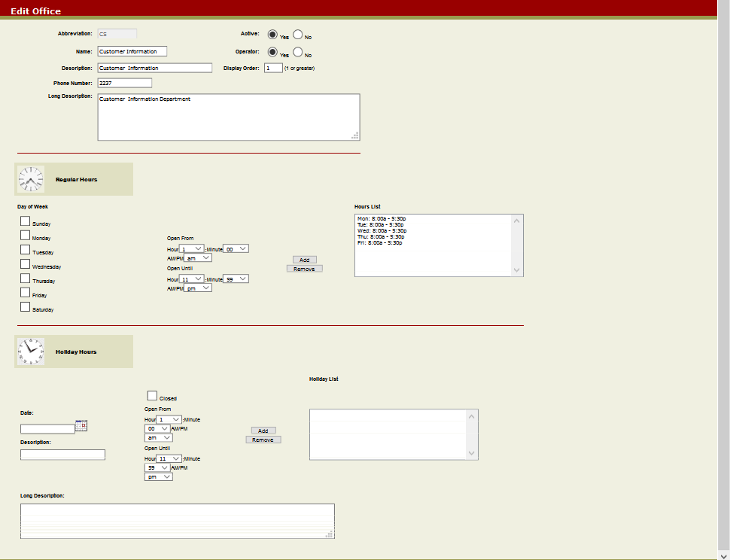Mark holiday as Closed

coord(152,396)
